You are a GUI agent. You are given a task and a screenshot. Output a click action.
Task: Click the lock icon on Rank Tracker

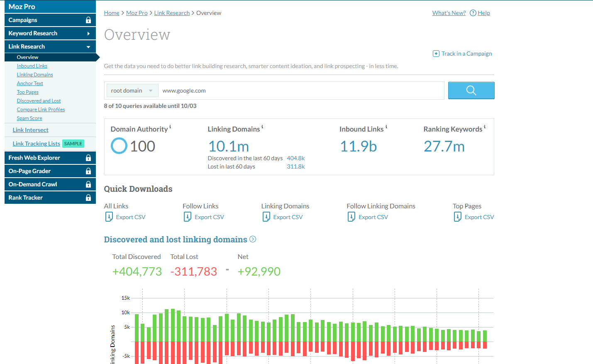(88, 198)
